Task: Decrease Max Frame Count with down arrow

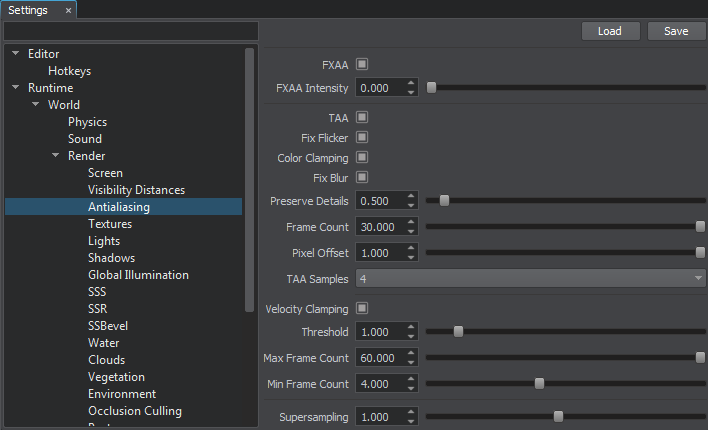Action: tap(410, 363)
